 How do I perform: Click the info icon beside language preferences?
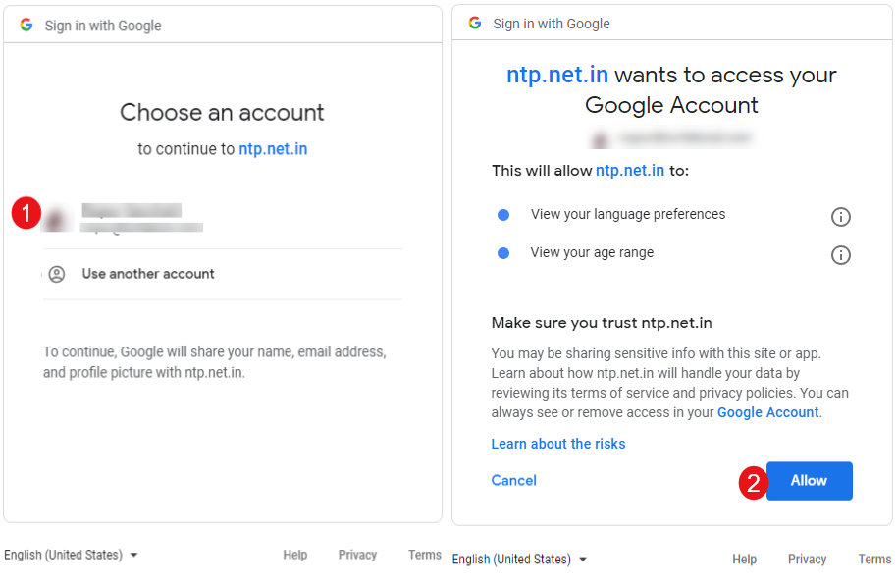pyautogui.click(x=840, y=217)
